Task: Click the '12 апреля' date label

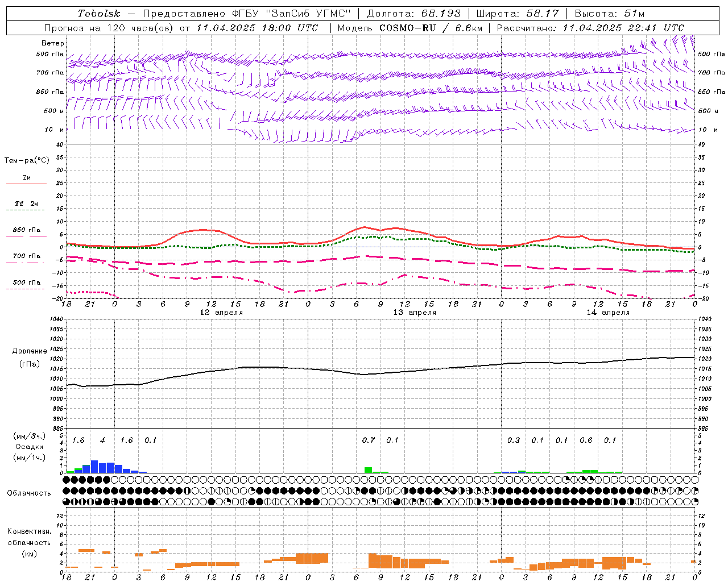Action: (x=221, y=313)
